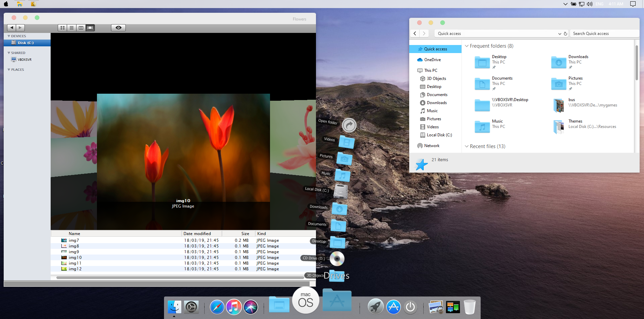This screenshot has width=644, height=319.
Task: Click the Open folder stack button
Action: coord(349,125)
